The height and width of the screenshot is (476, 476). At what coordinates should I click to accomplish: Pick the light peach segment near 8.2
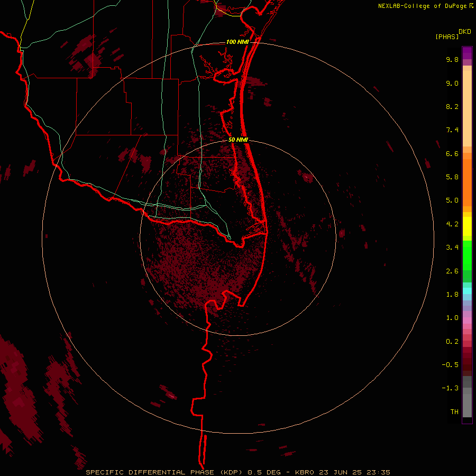click(467, 108)
